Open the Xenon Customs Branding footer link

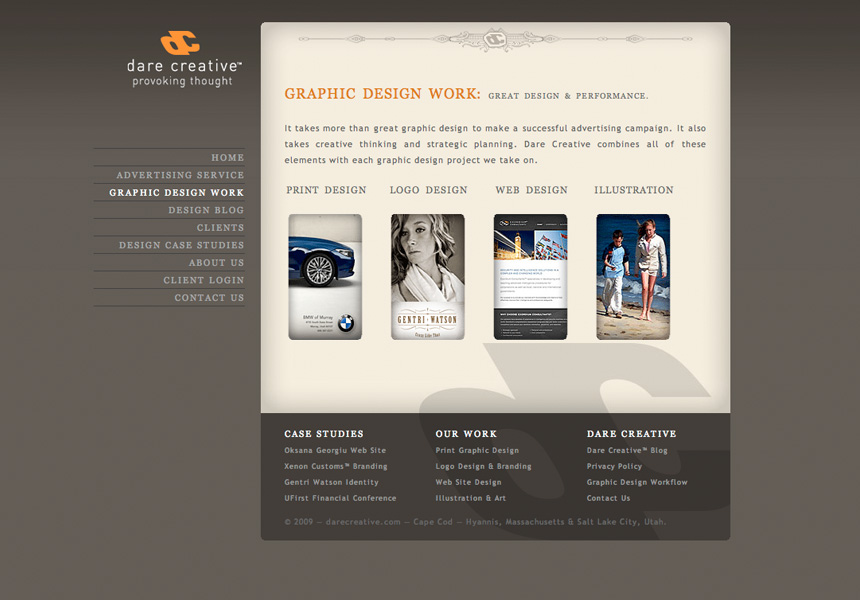point(335,467)
